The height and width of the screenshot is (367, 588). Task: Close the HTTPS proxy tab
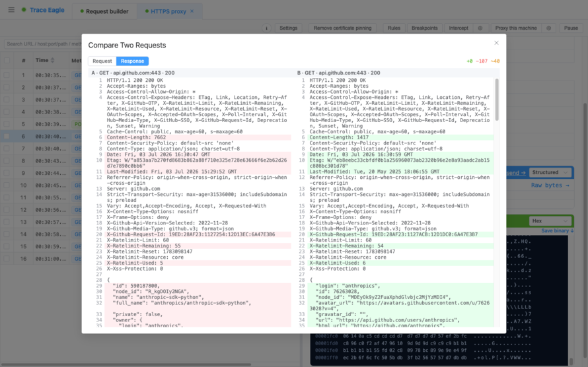click(192, 11)
